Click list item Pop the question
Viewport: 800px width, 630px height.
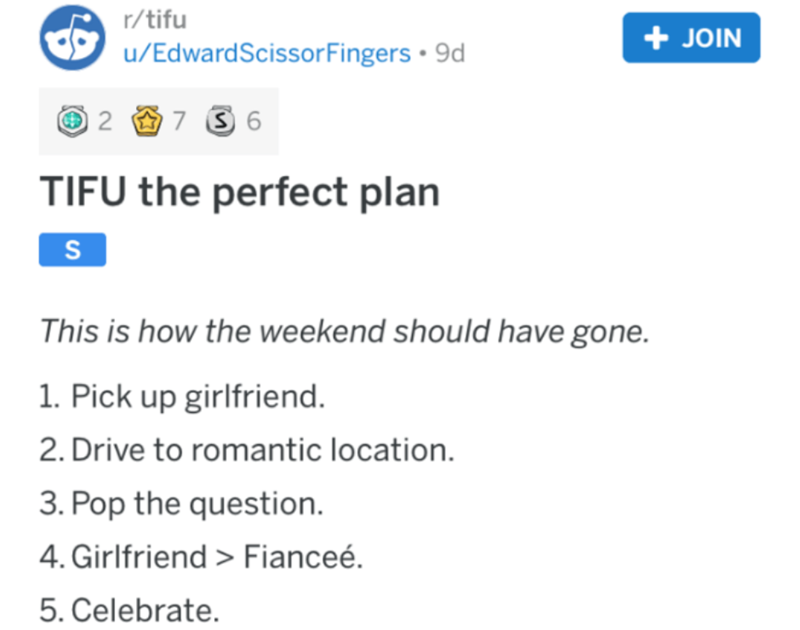pos(182,503)
